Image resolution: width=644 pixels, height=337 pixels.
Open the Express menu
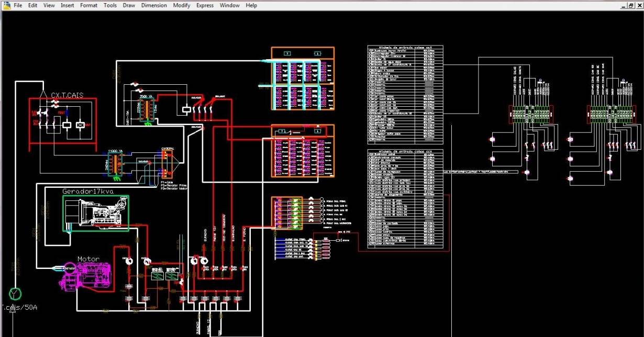(x=205, y=5)
